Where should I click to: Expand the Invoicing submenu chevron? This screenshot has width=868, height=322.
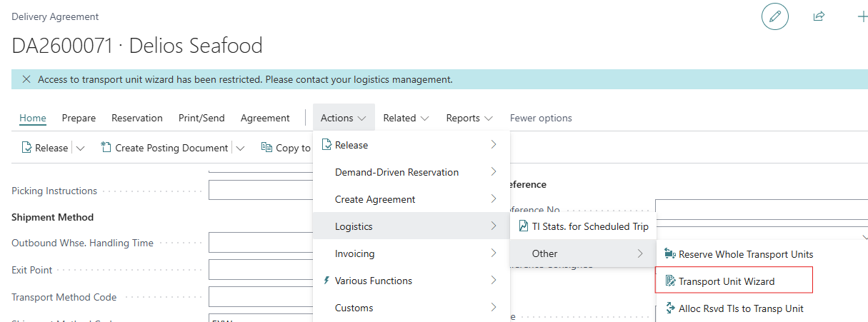(493, 253)
